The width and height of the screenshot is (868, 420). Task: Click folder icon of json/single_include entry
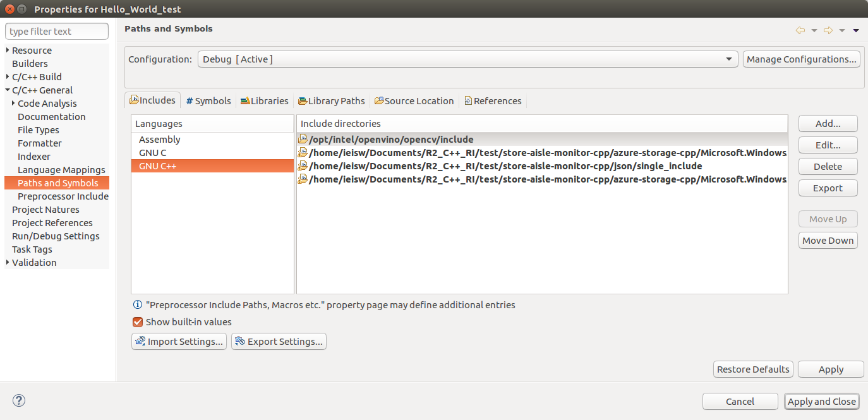click(x=303, y=165)
